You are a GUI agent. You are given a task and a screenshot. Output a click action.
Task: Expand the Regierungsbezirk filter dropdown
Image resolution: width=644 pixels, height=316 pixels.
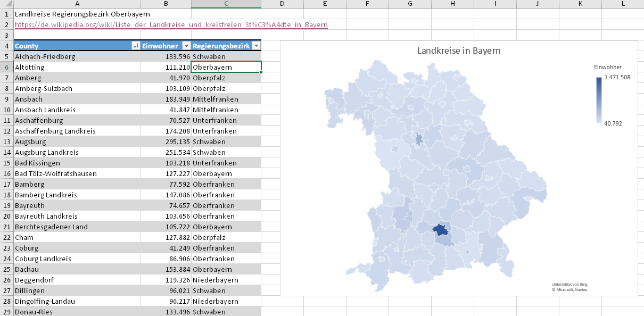pyautogui.click(x=256, y=46)
